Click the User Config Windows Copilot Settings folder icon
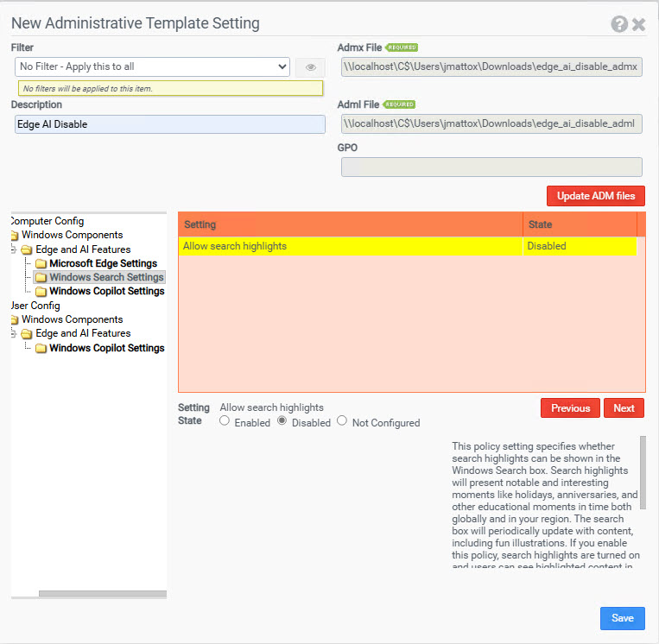Screen dimensions: 659x644 (x=41, y=349)
